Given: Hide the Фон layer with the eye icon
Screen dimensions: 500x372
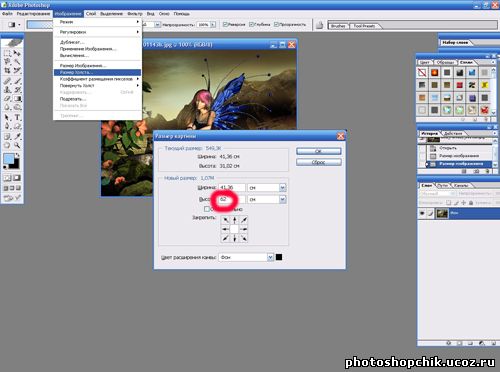Looking at the screenshot, I should [x=422, y=213].
